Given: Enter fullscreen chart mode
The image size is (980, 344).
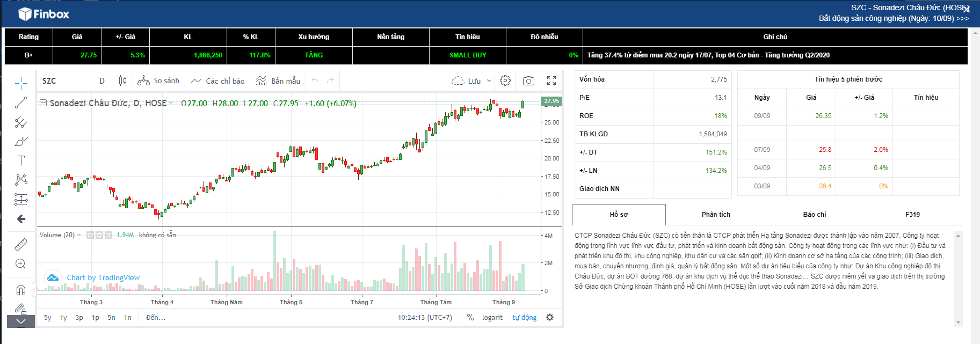Looking at the screenshot, I should coord(551,80).
